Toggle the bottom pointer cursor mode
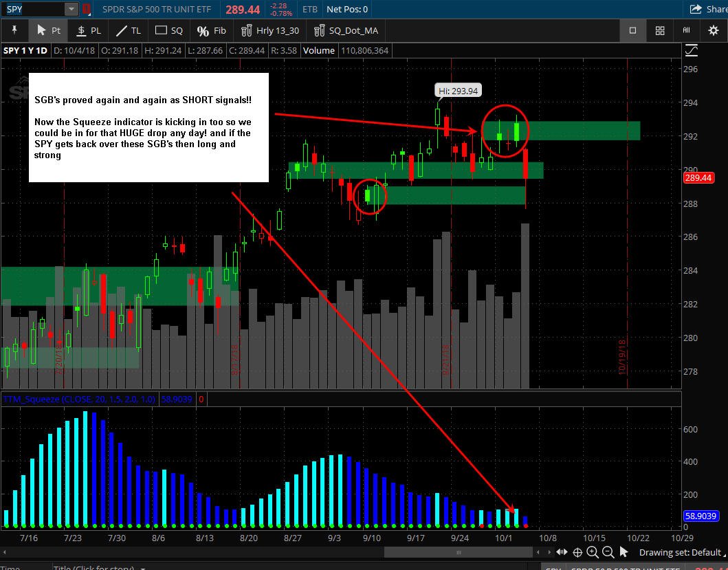This screenshot has width=728, height=570. (624, 552)
